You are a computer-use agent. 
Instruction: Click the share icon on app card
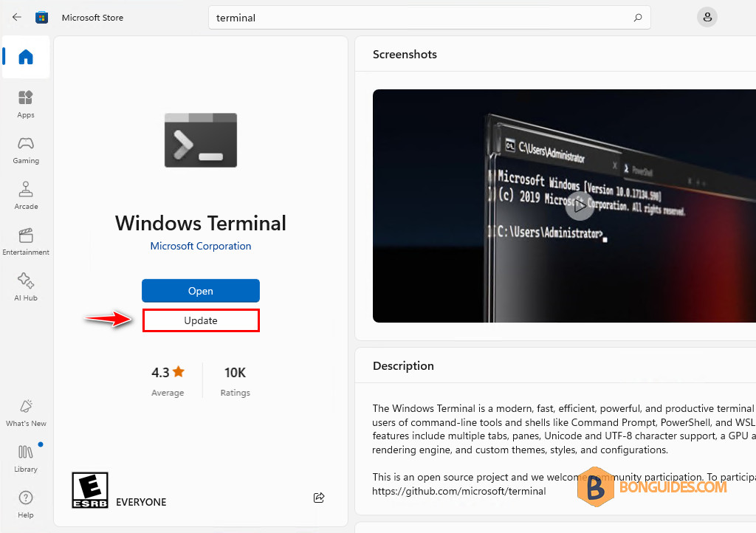point(319,498)
